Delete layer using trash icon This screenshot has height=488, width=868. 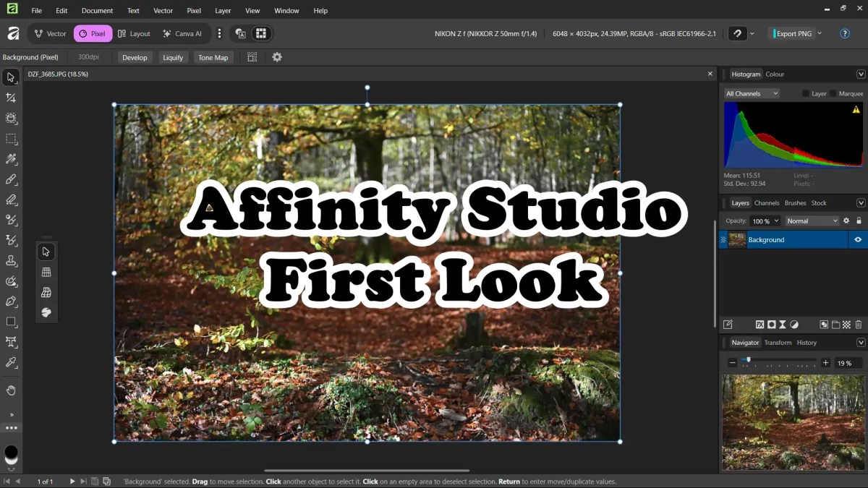(858, 324)
